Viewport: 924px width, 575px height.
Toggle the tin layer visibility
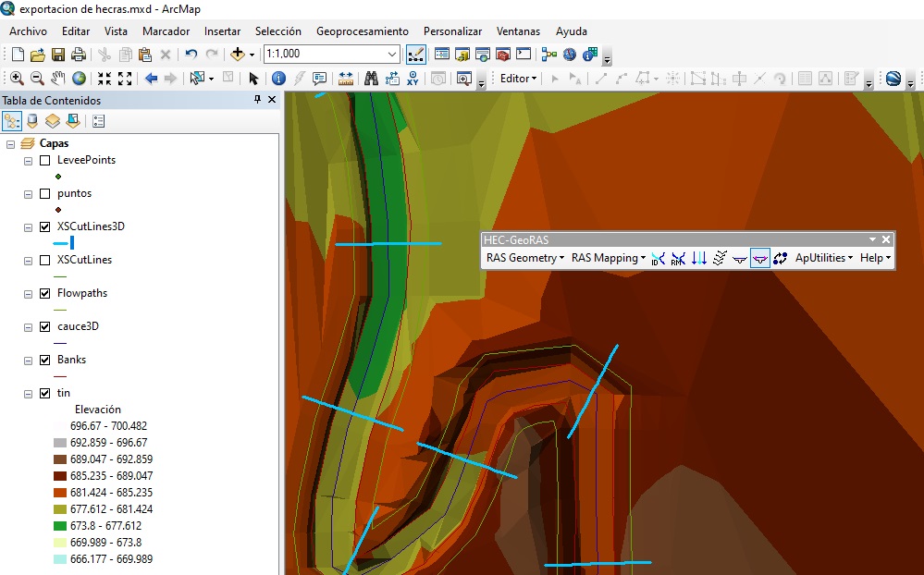(x=44, y=394)
